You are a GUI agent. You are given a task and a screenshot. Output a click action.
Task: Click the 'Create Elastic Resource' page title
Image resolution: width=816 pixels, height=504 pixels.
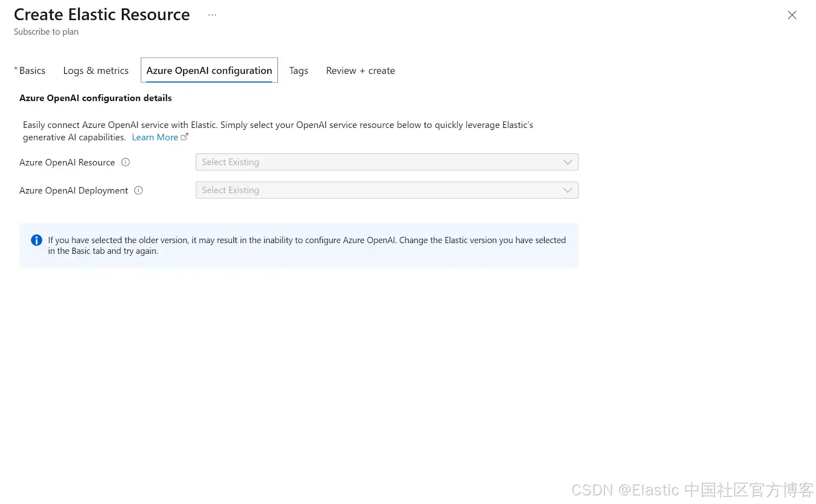(102, 14)
